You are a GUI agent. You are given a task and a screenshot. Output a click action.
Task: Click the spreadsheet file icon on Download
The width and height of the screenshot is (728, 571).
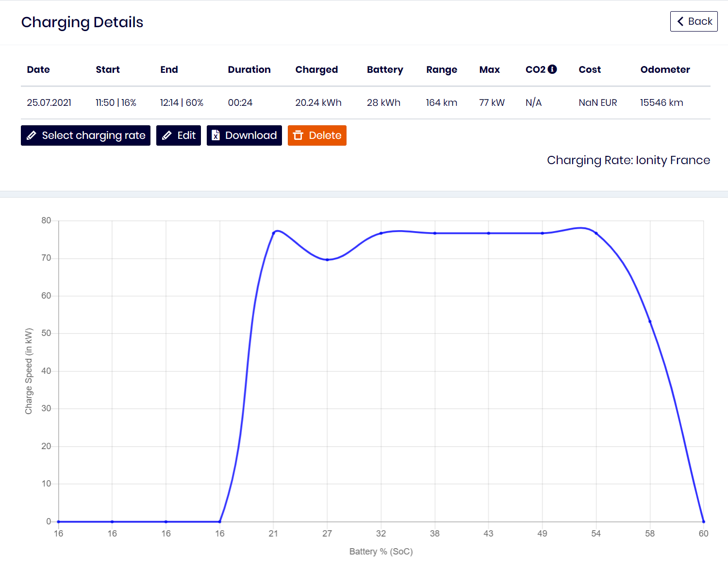click(x=216, y=135)
